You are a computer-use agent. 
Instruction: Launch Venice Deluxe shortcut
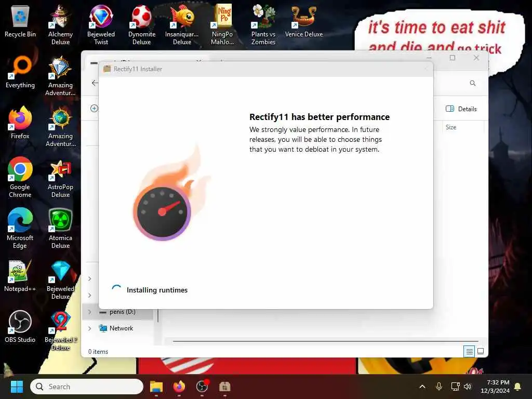pos(304,21)
